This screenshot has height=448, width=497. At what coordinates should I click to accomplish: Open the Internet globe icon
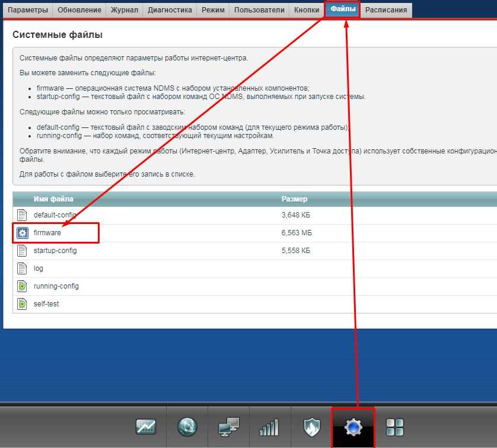(187, 427)
